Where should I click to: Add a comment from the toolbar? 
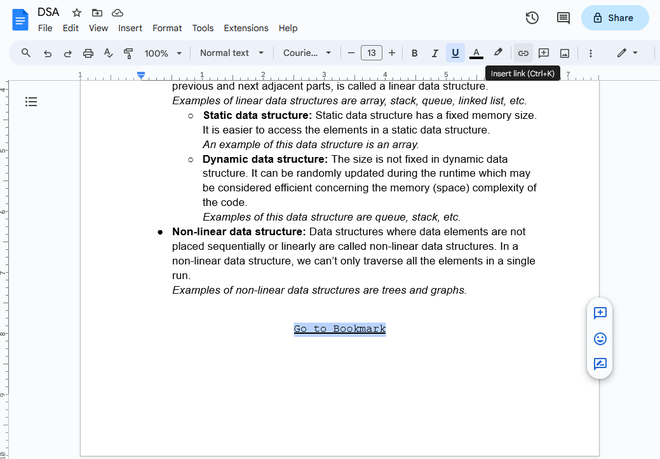(544, 53)
